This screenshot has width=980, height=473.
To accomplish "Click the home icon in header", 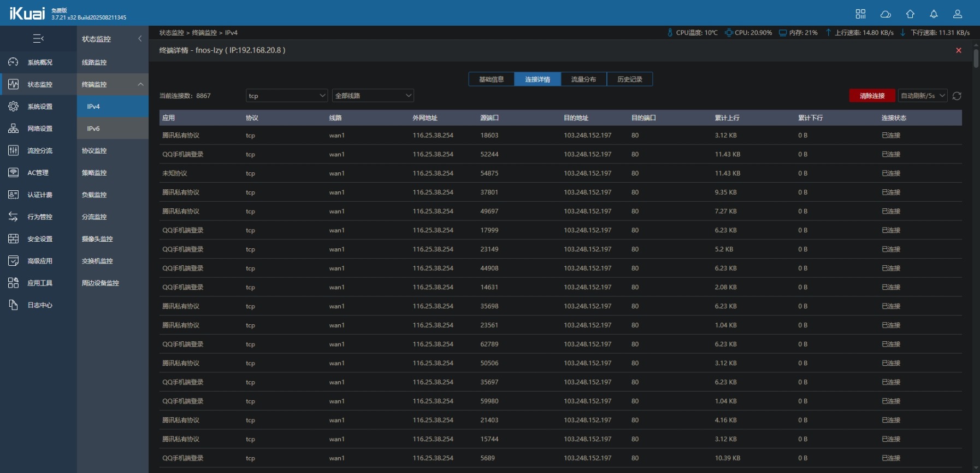I will click(910, 14).
